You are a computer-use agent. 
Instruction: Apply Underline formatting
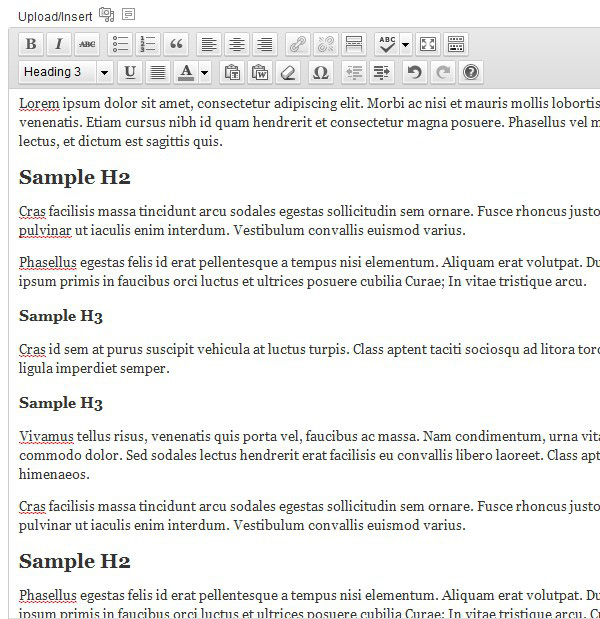130,72
